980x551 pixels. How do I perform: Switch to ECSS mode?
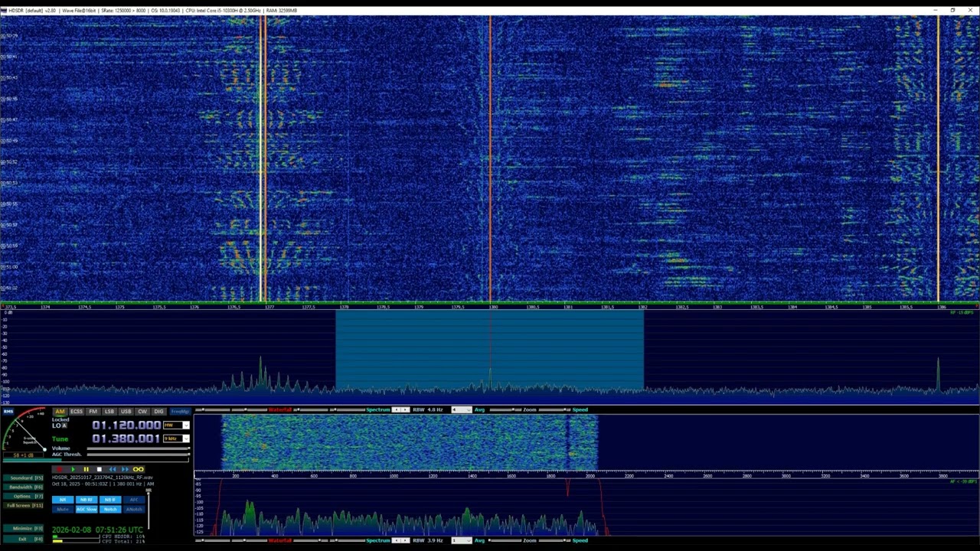tap(77, 412)
